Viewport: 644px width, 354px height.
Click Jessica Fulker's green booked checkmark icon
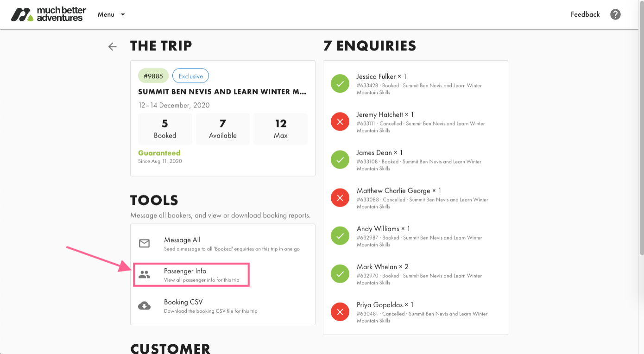340,84
